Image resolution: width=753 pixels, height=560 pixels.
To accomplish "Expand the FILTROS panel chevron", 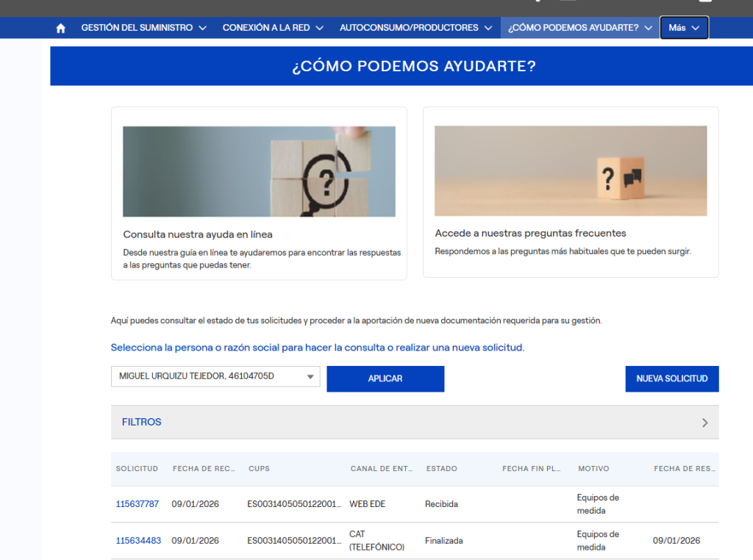I will point(704,423).
